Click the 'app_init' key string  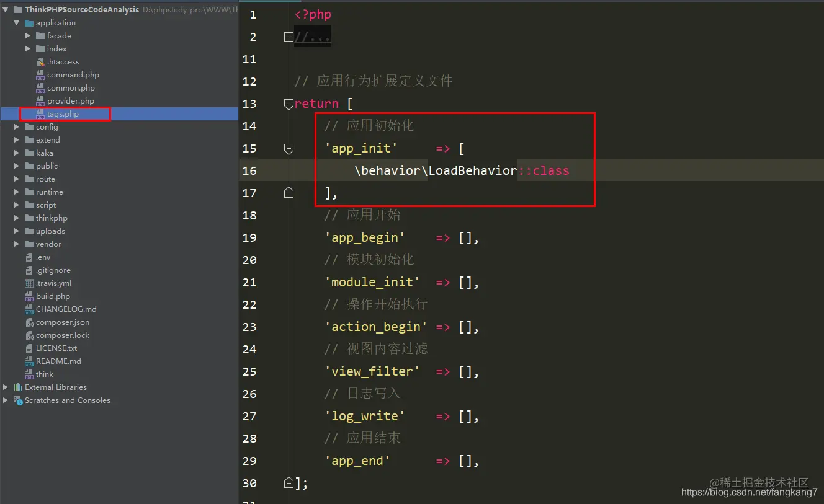coord(361,148)
